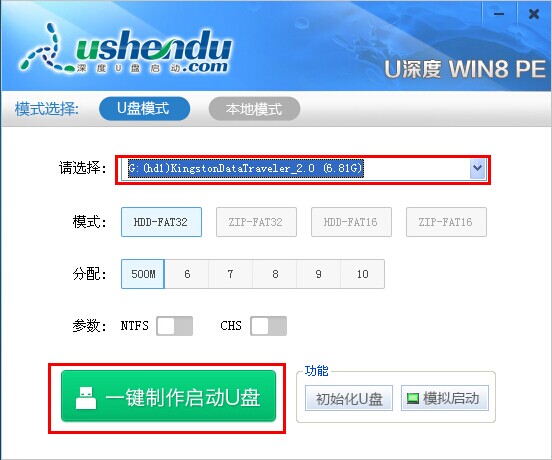552x460 pixels.
Task: Select ZIP-FAT32 mode
Action: pyautogui.click(x=256, y=222)
